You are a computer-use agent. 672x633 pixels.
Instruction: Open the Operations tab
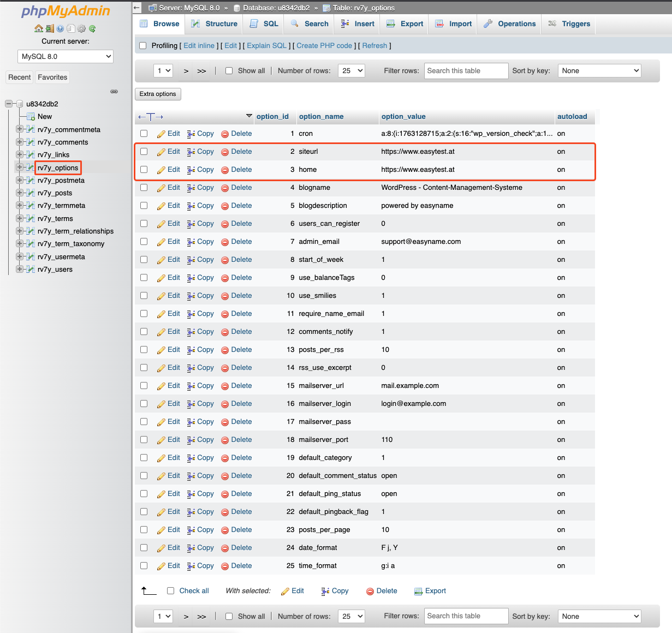tap(509, 24)
